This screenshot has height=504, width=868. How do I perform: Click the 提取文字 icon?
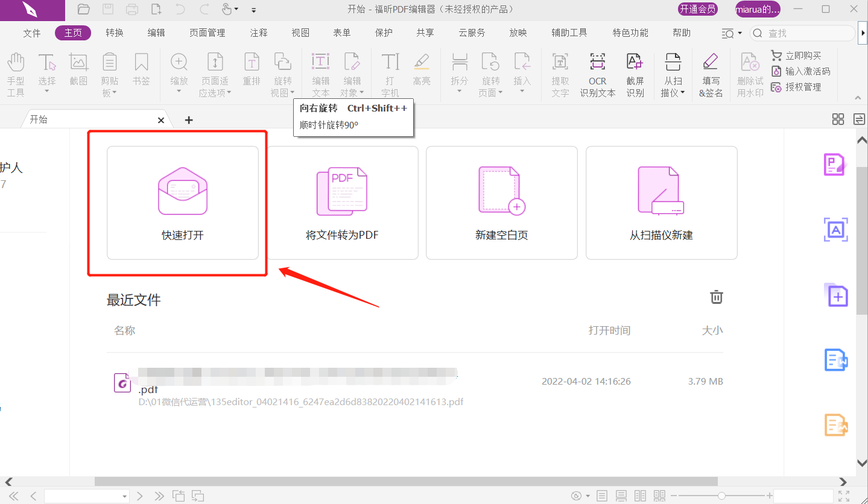(x=560, y=75)
